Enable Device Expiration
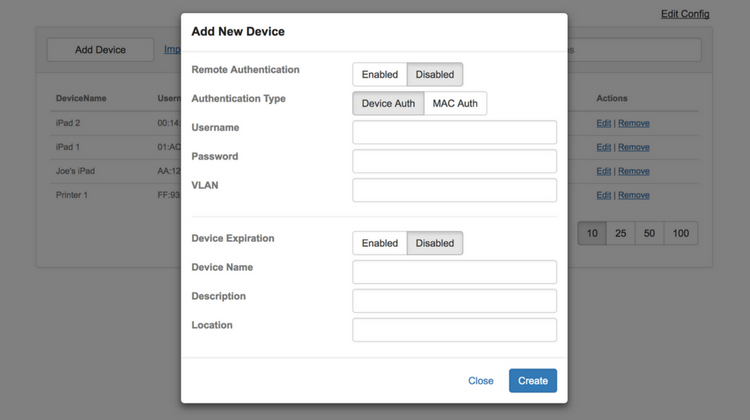Image resolution: width=750 pixels, height=420 pixels. point(380,243)
